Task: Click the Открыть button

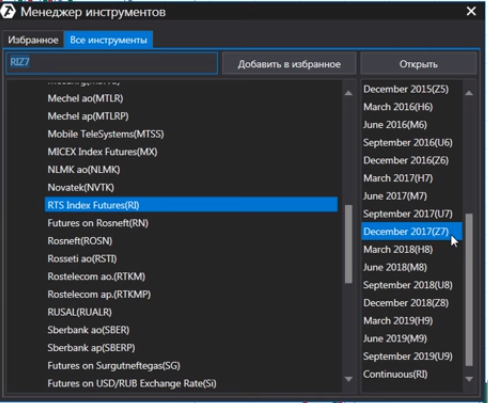Action: coord(418,64)
